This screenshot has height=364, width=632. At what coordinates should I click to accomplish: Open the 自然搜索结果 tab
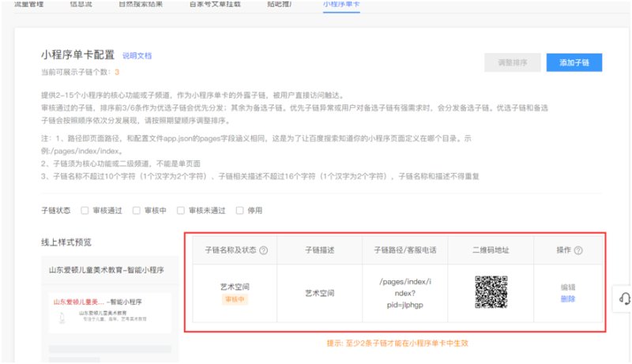pyautogui.click(x=140, y=4)
